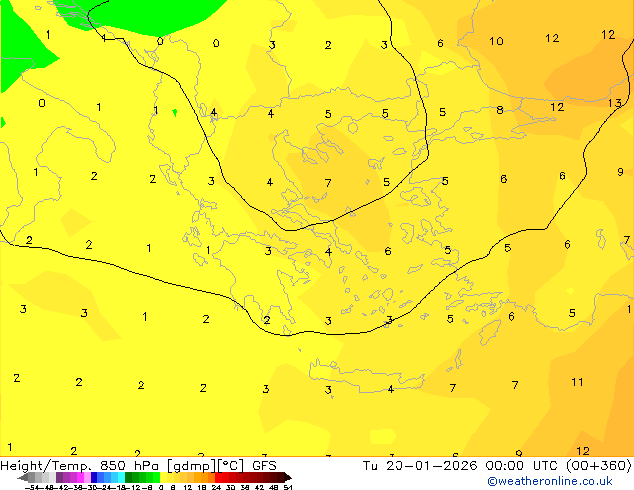Click the map temperature value '13'
Viewport: 634px width, 490px height.
coord(615,103)
